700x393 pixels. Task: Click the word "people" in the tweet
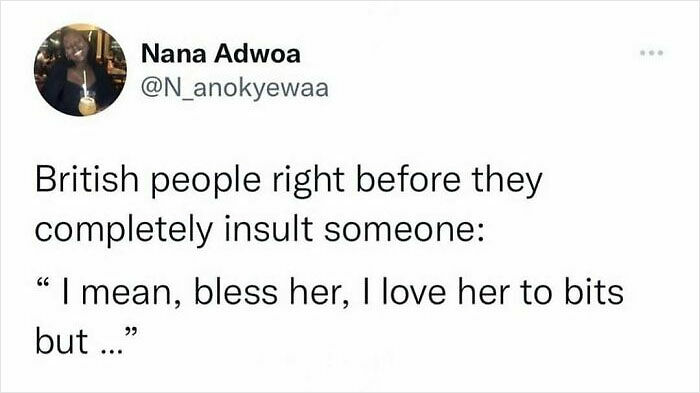(x=206, y=182)
